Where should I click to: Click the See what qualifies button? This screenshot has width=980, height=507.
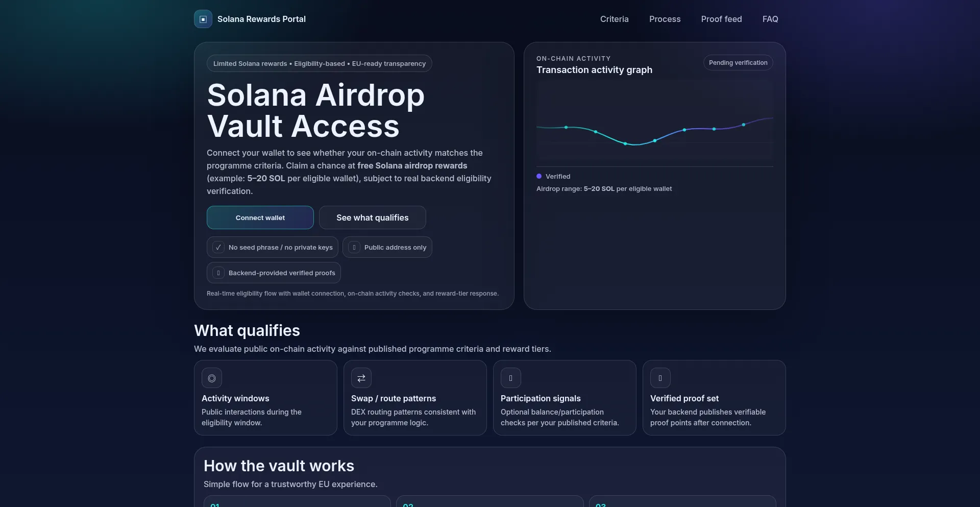coord(373,218)
